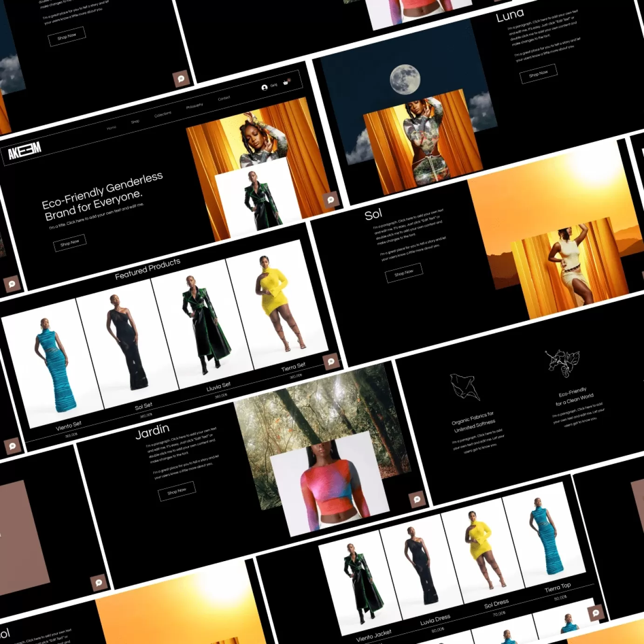This screenshot has width=644, height=644.
Task: Open chat bubble on the hero banner
Action: pyautogui.click(x=331, y=200)
